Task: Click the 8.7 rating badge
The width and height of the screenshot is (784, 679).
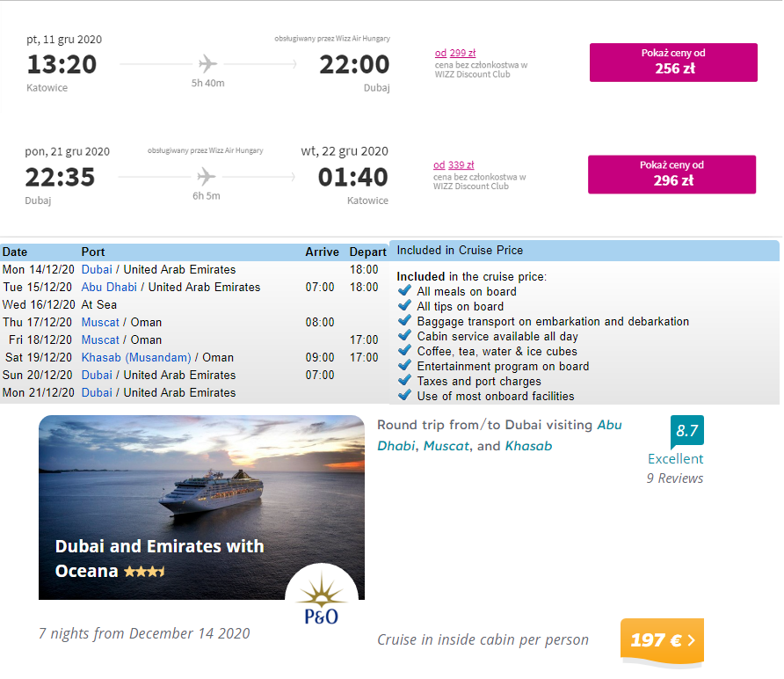Action: pyautogui.click(x=687, y=430)
